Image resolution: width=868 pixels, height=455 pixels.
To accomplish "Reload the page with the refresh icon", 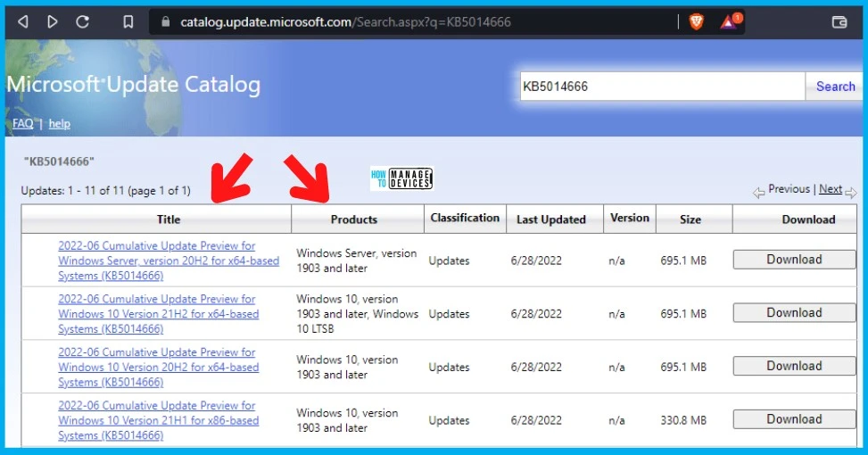I will 82,21.
